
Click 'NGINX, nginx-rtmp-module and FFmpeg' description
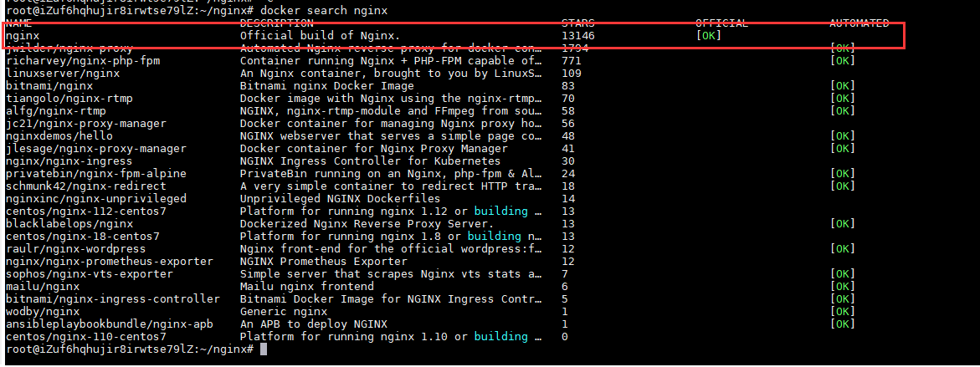tap(392, 110)
